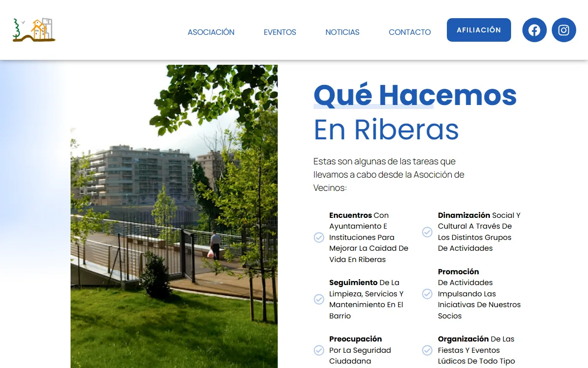The image size is (588, 368).
Task: Click the Afiliación button
Action: coord(479,30)
